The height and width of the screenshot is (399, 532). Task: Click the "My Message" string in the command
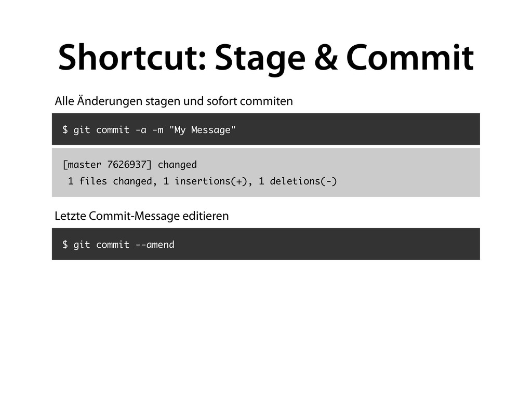pyautogui.click(x=202, y=129)
